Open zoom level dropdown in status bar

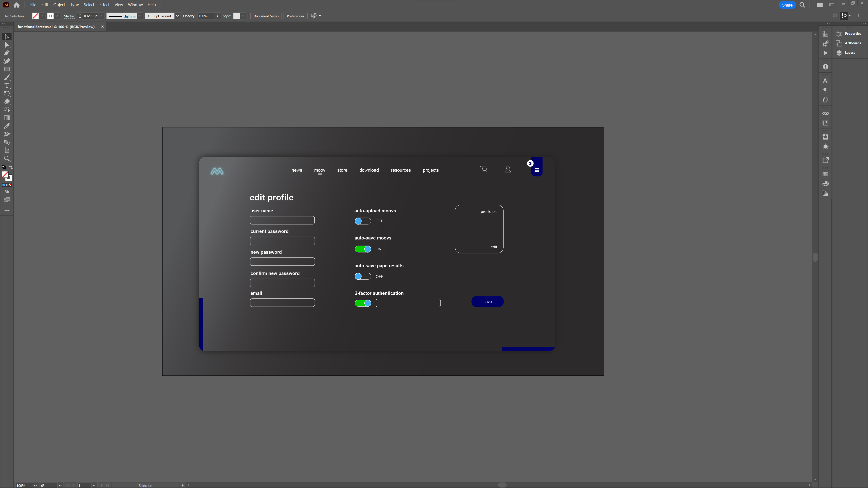(35, 485)
